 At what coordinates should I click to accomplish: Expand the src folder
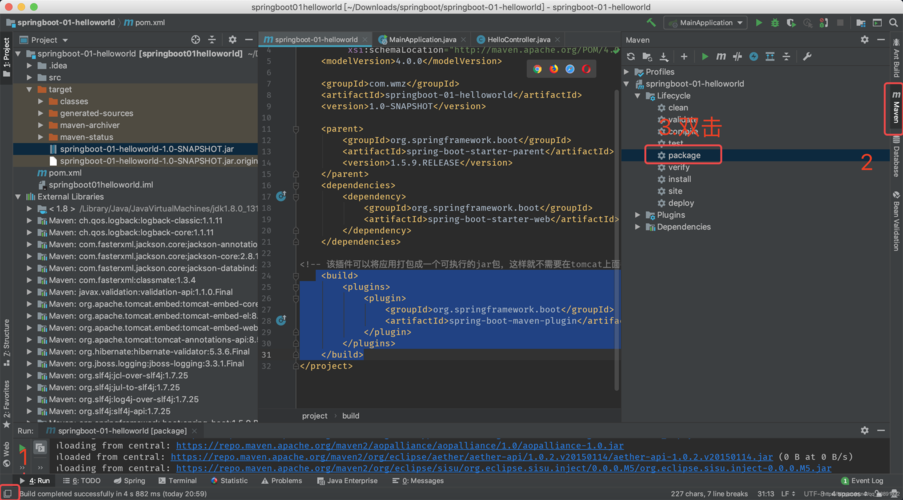point(29,77)
